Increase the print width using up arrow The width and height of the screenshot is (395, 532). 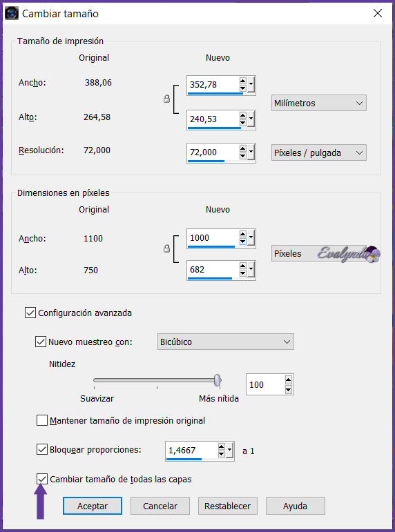(242, 81)
